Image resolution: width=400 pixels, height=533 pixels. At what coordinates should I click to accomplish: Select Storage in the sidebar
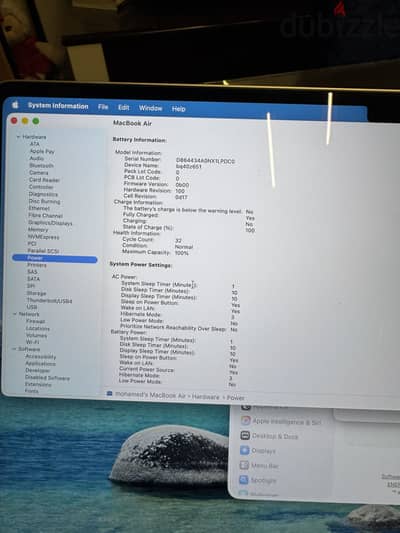(x=36, y=293)
